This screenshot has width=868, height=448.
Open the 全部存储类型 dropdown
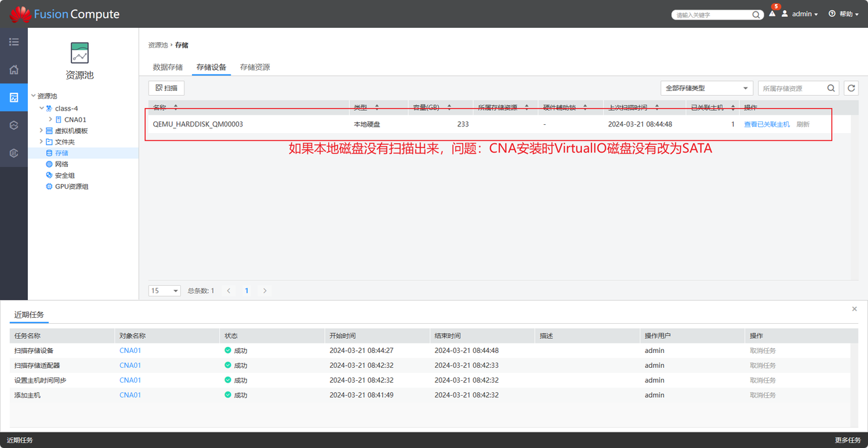707,88
